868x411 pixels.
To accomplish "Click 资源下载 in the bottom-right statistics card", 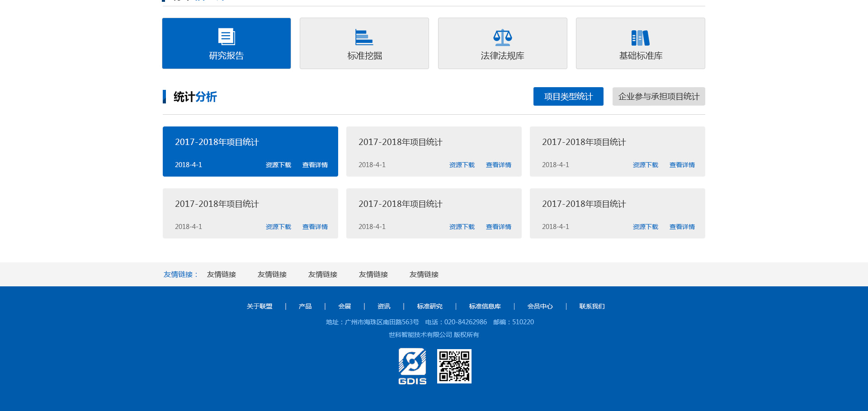I will tap(645, 227).
